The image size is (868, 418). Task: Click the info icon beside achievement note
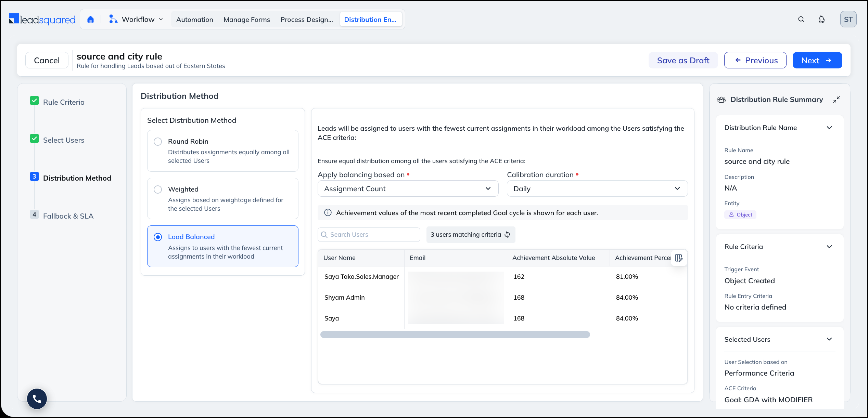pyautogui.click(x=328, y=213)
